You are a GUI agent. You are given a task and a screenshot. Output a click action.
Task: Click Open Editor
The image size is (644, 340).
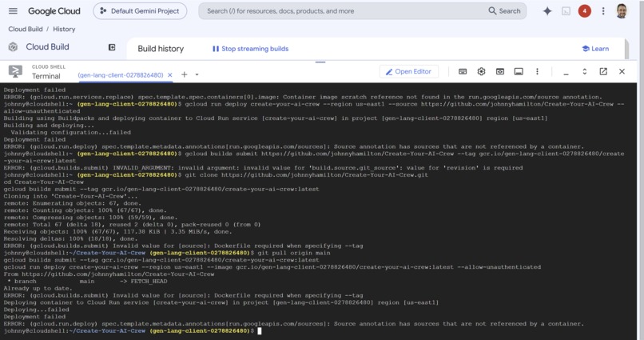point(408,71)
